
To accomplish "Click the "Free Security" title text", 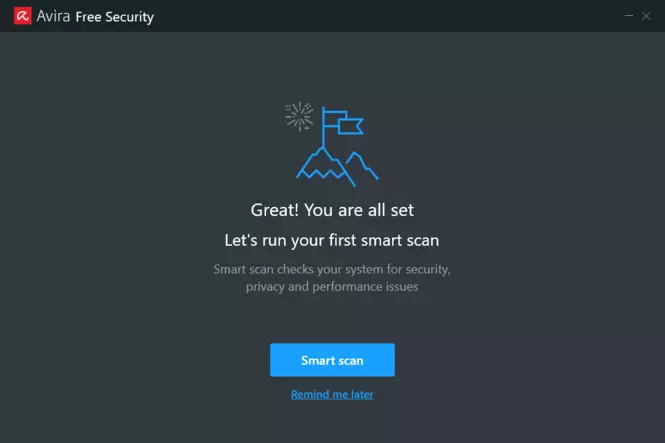I will [115, 17].
